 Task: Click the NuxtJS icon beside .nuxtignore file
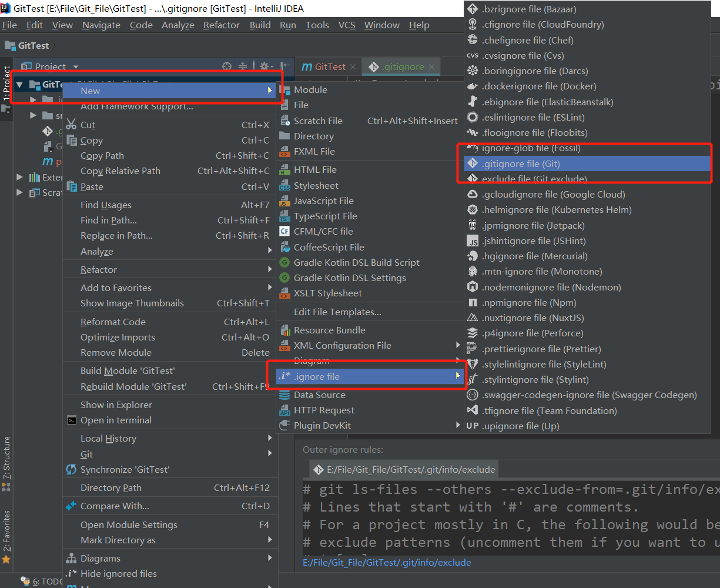click(x=473, y=318)
